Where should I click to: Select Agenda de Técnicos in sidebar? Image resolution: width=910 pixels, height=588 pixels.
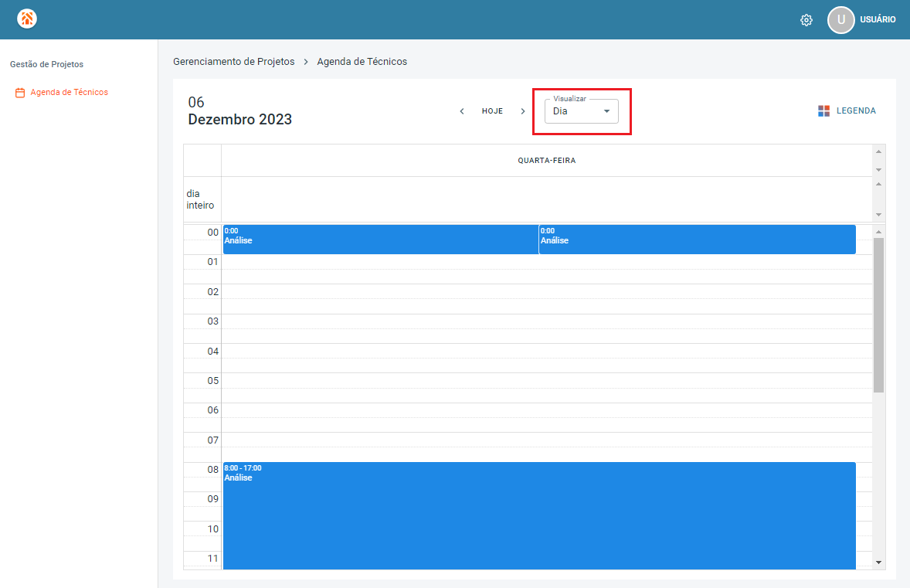point(69,92)
